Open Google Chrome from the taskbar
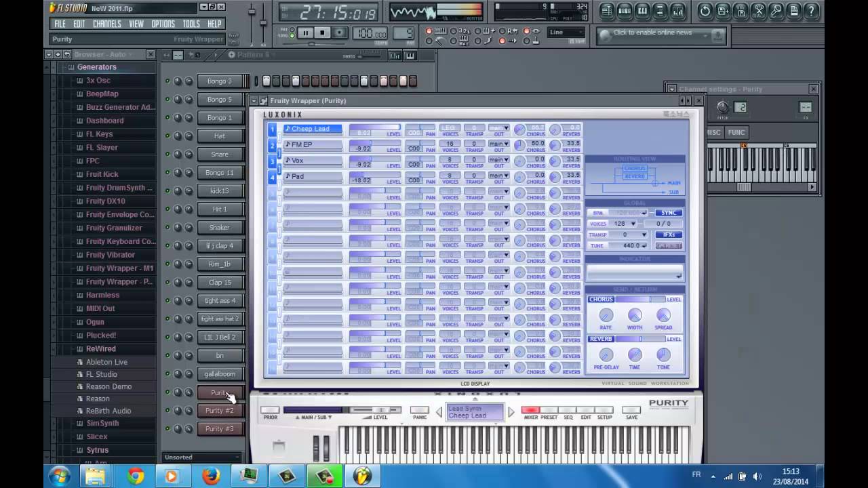 tap(135, 476)
